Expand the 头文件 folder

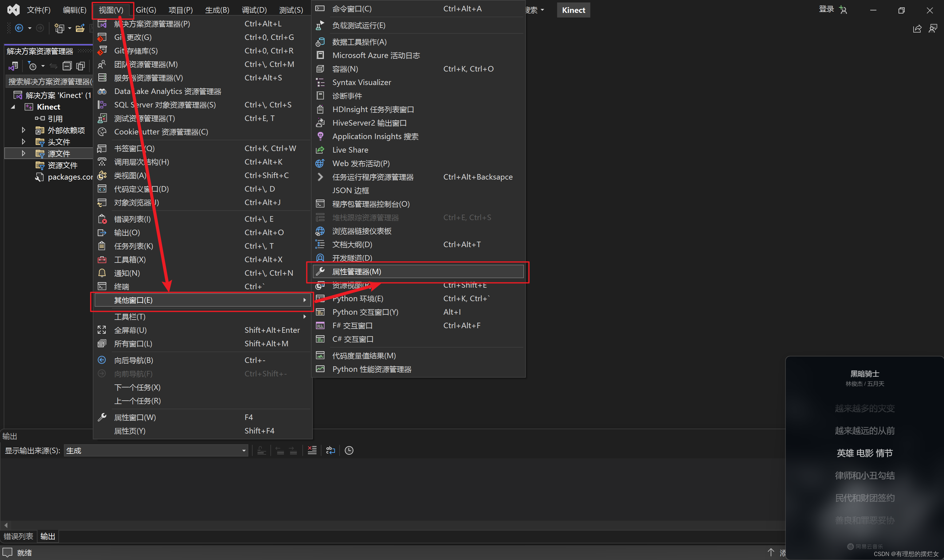(23, 142)
